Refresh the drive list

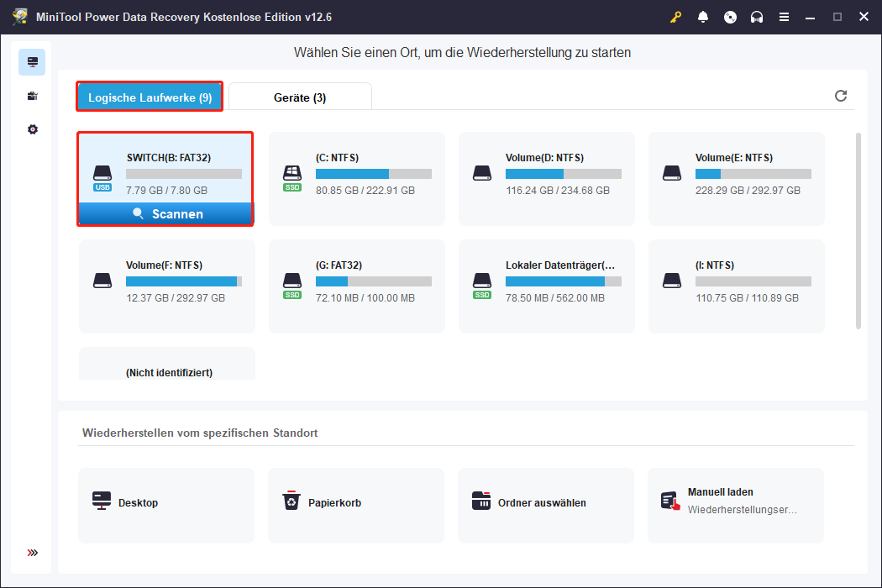click(841, 96)
